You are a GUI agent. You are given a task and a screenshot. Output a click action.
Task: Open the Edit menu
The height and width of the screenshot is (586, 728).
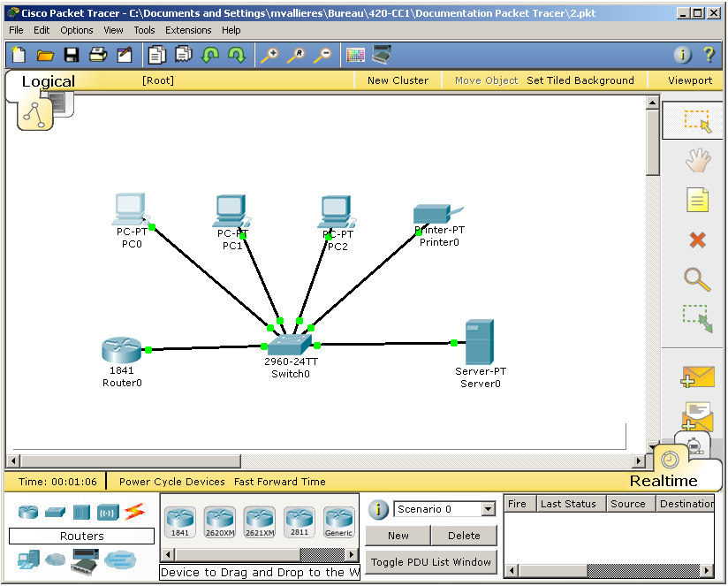[42, 30]
